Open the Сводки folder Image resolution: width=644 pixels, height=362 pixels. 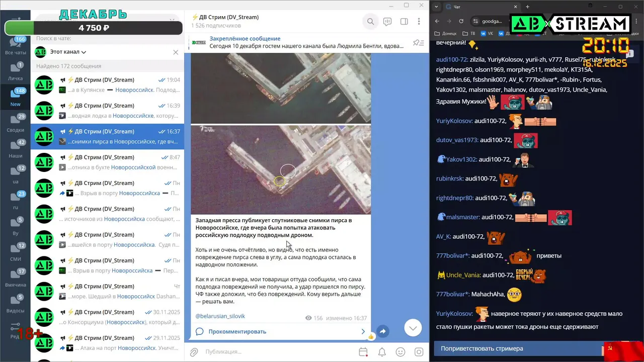click(x=15, y=124)
